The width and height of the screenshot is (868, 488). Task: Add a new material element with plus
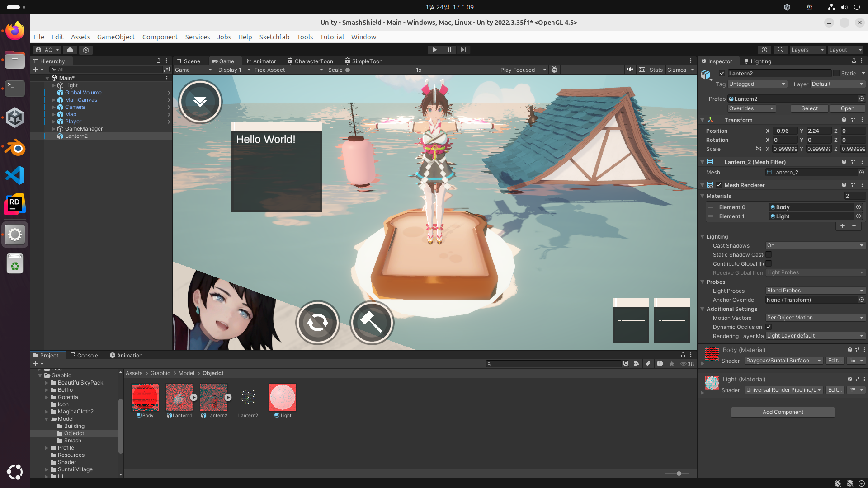[843, 226]
